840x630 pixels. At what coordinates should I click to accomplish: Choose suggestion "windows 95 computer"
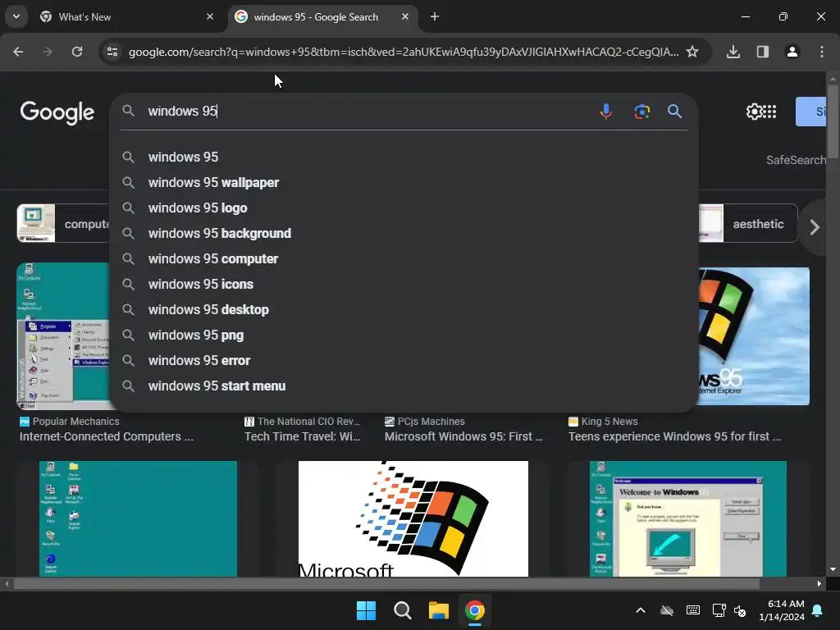pos(404,258)
